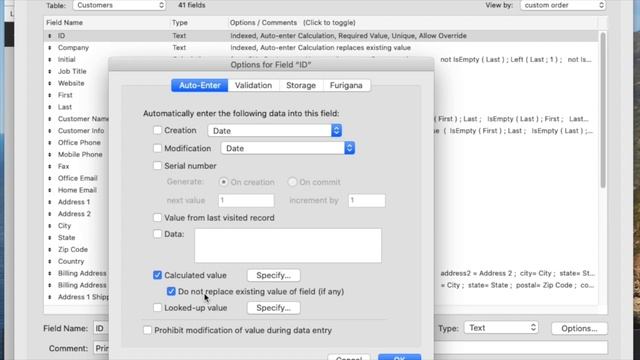Select the Office Phone field row
640x360 pixels.
point(76,142)
